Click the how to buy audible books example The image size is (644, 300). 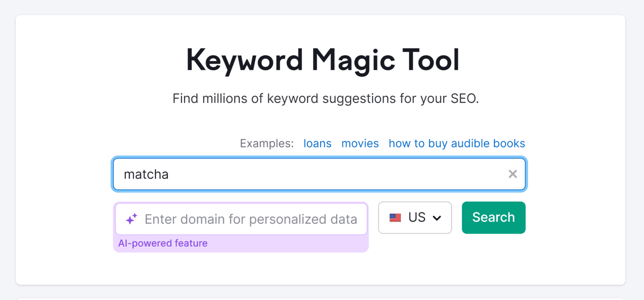tap(457, 143)
